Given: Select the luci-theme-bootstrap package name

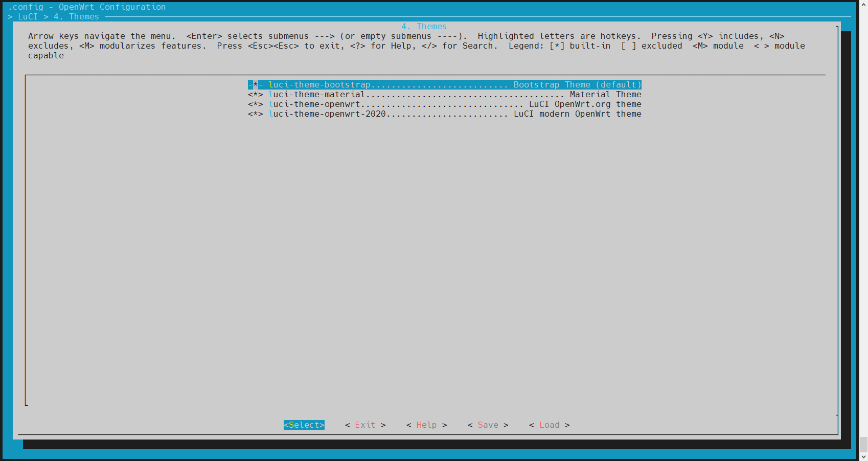Looking at the screenshot, I should [x=319, y=85].
